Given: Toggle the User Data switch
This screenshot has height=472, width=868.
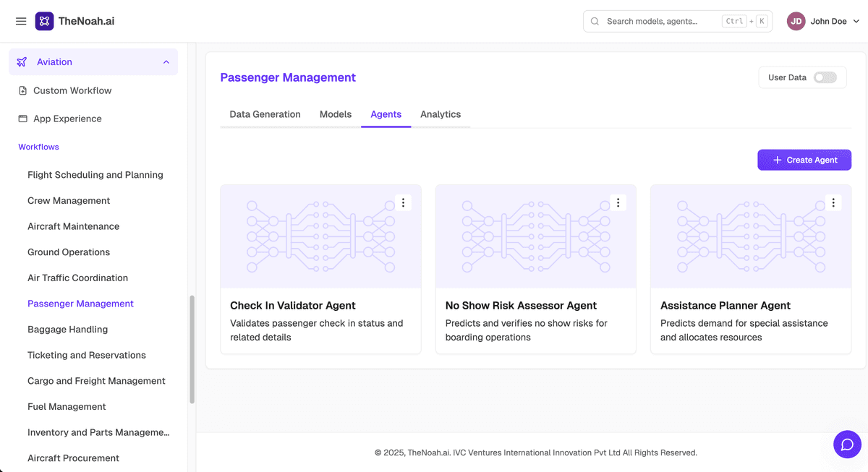Looking at the screenshot, I should coord(825,77).
